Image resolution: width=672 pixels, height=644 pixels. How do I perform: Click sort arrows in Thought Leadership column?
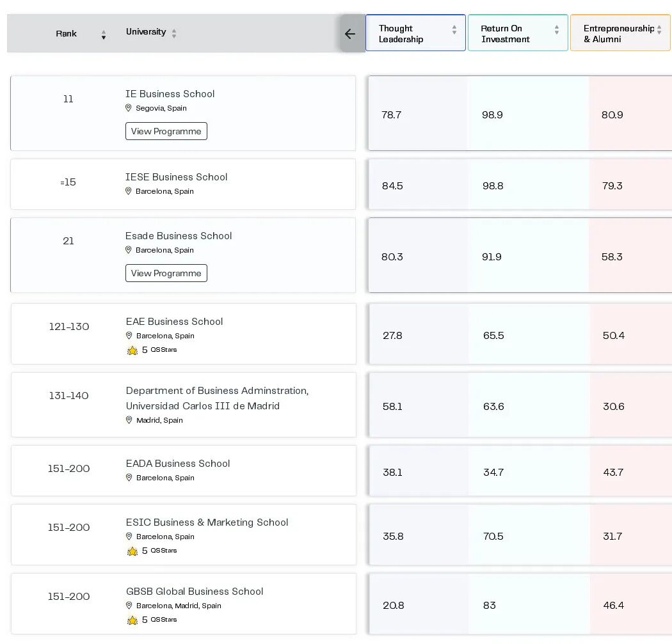[454, 29]
